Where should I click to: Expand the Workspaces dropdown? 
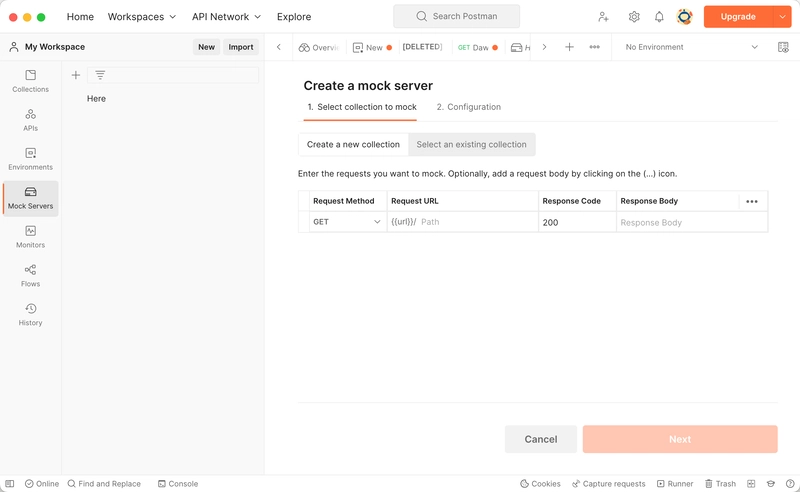point(142,17)
